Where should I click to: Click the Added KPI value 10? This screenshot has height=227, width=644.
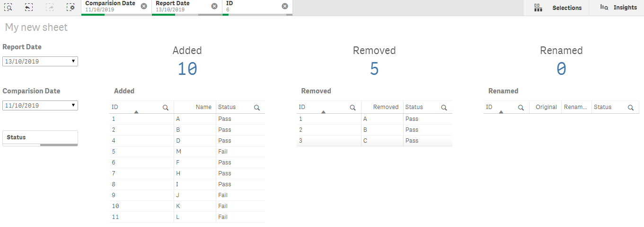click(x=187, y=69)
